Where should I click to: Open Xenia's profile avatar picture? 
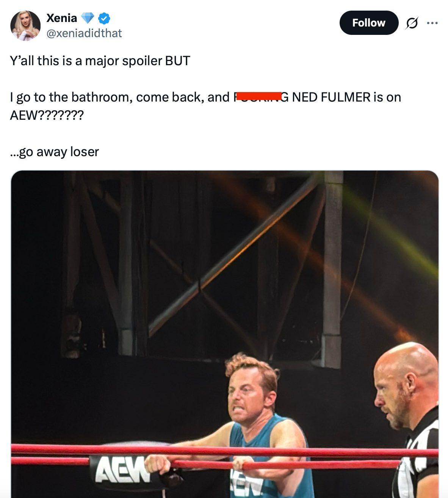(25, 25)
